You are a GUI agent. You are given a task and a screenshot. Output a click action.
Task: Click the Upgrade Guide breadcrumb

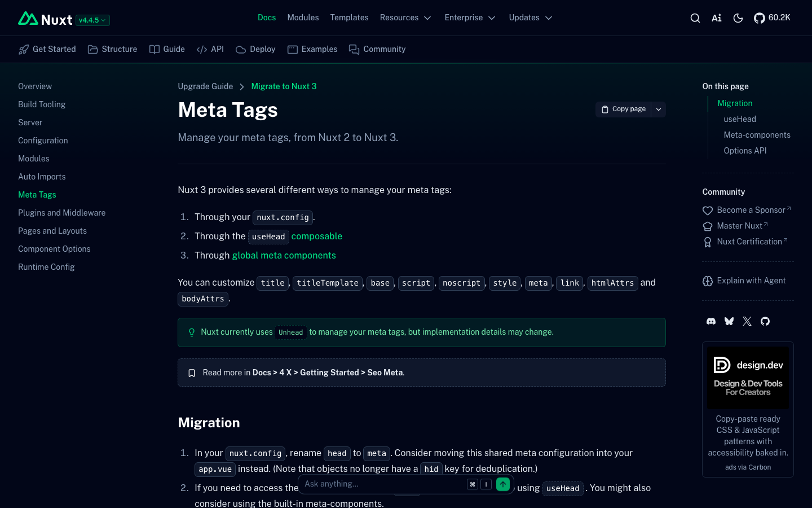click(x=205, y=86)
